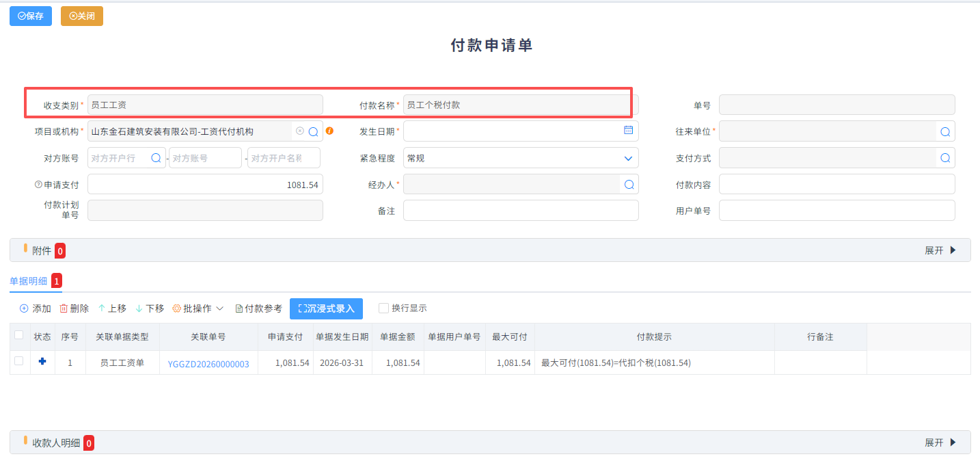
Task: Click the date cell 2026-03-31
Action: tap(342, 363)
